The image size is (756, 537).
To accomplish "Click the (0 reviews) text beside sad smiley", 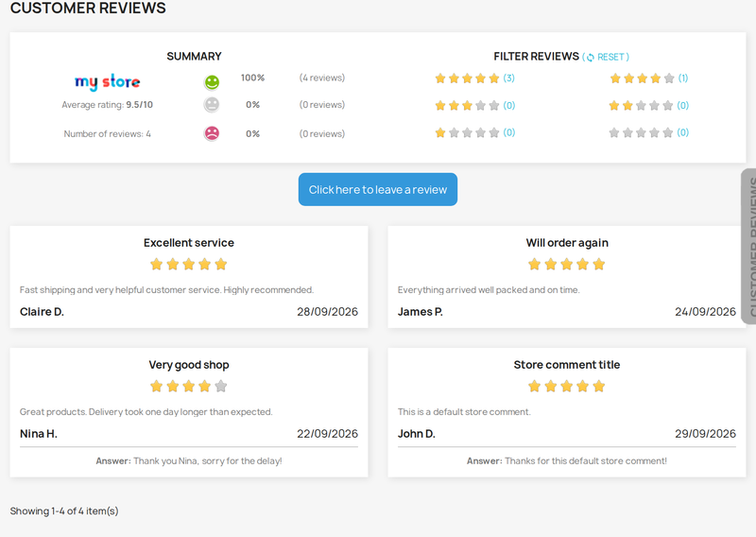I will click(322, 133).
